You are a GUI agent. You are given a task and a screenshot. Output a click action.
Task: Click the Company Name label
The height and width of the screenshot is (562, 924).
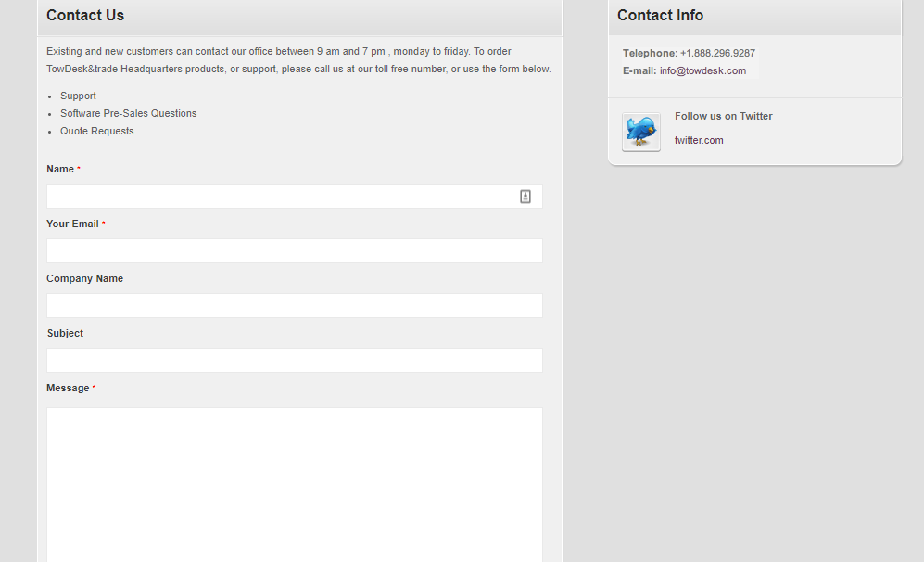click(85, 278)
